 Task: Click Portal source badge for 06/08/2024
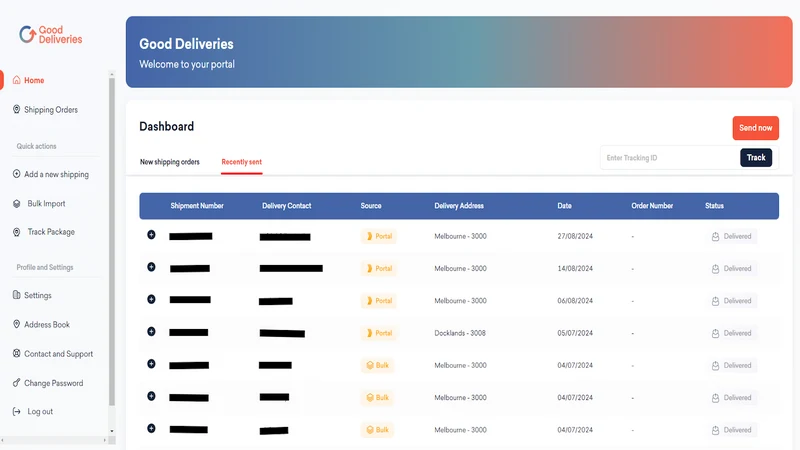click(379, 301)
